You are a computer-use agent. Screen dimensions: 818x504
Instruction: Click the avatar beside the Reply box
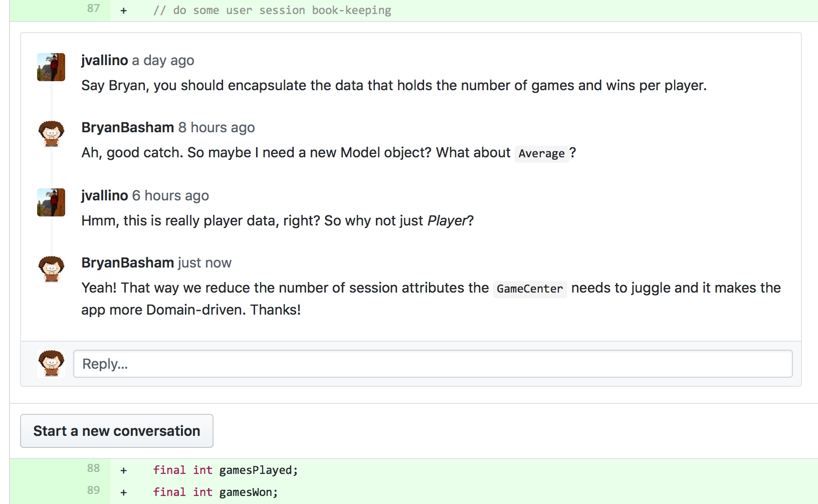(51, 364)
